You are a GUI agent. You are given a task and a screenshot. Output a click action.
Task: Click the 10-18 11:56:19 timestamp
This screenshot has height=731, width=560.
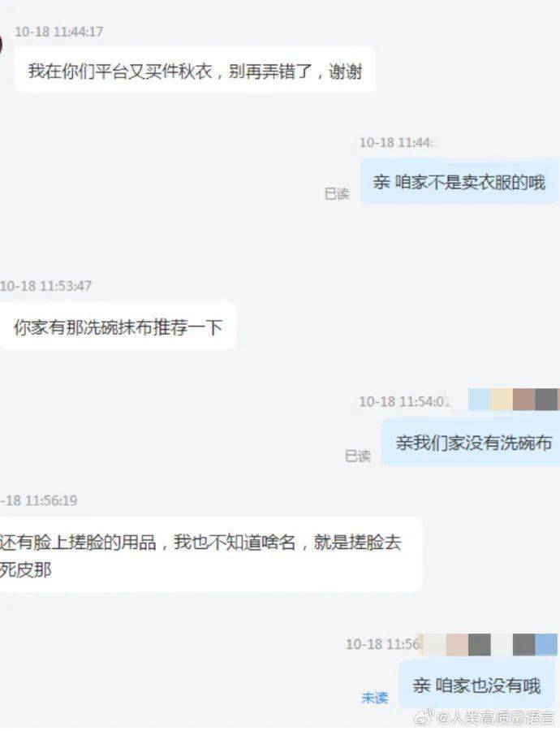pyautogui.click(x=39, y=500)
